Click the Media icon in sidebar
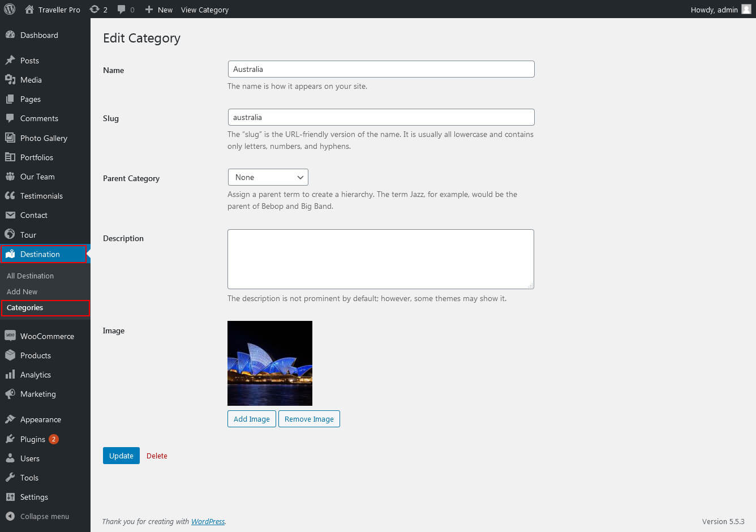This screenshot has width=756, height=532. (10, 80)
